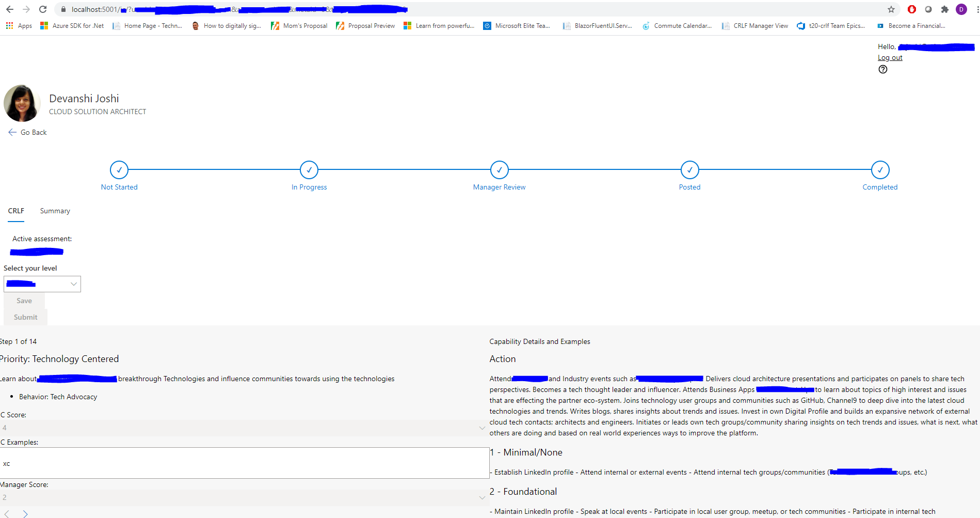Viewport: 980px width, 518px height.
Task: Click the Completed checkmark circle
Action: [880, 169]
